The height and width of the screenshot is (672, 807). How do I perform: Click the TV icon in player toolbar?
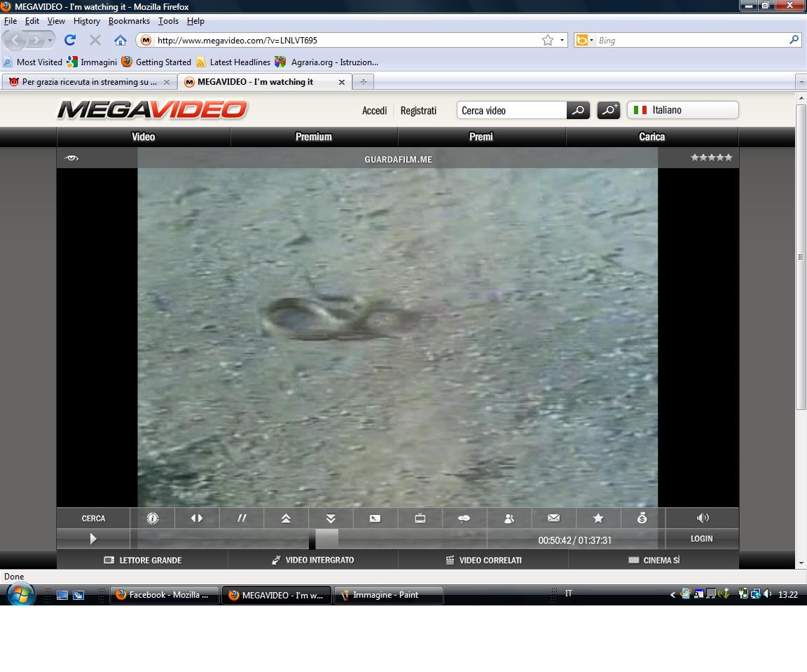point(420,519)
